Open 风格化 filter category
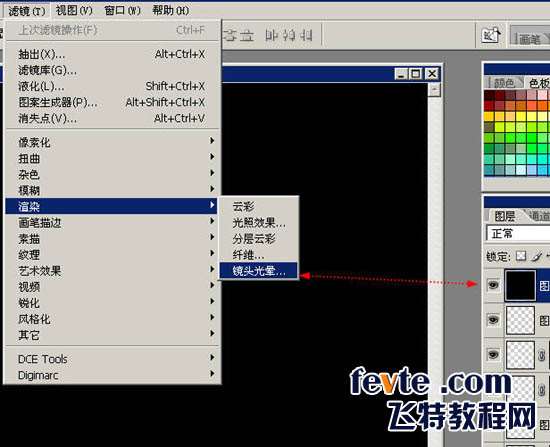 click(112, 319)
